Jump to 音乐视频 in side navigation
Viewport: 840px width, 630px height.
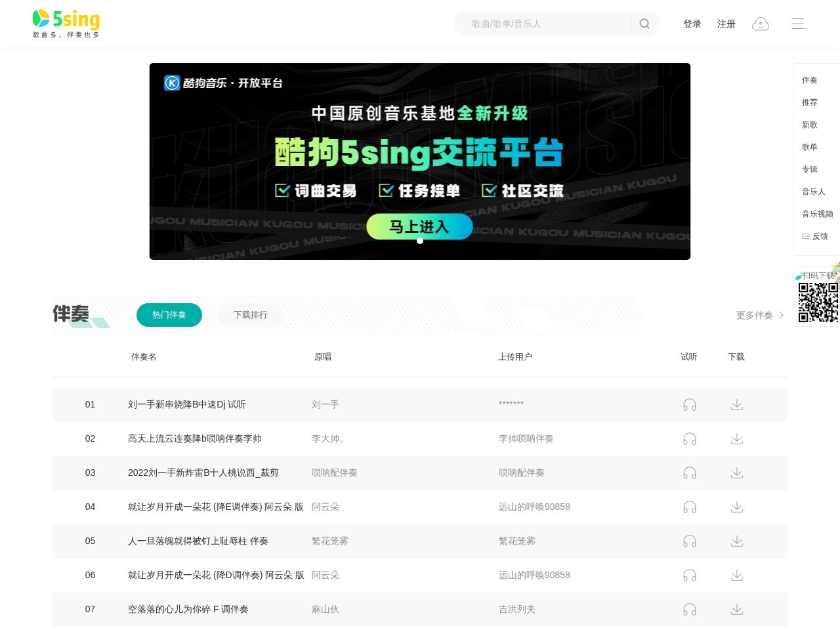tap(818, 214)
